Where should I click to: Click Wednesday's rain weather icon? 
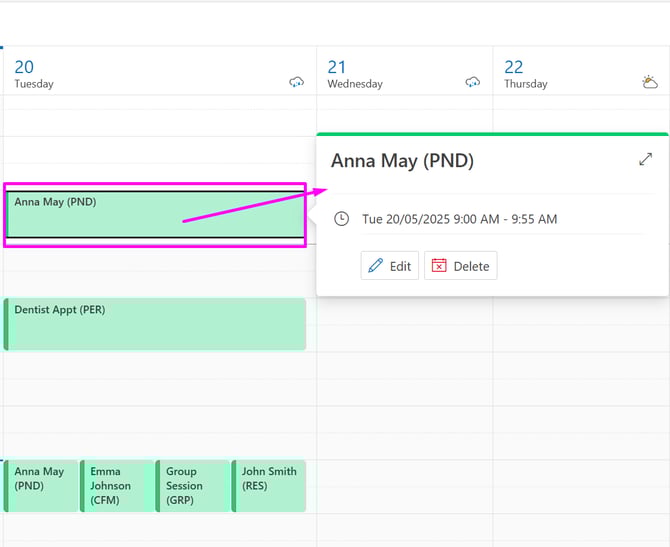[x=473, y=83]
